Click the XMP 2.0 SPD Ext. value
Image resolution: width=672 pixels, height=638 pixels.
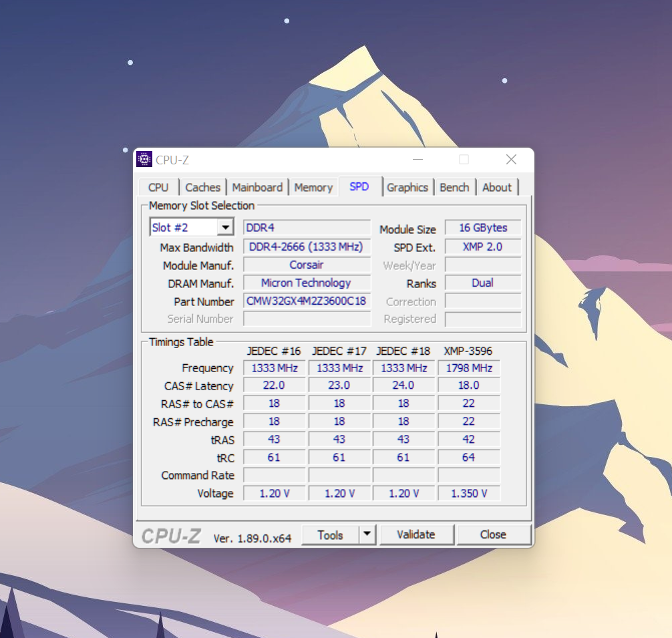483,247
